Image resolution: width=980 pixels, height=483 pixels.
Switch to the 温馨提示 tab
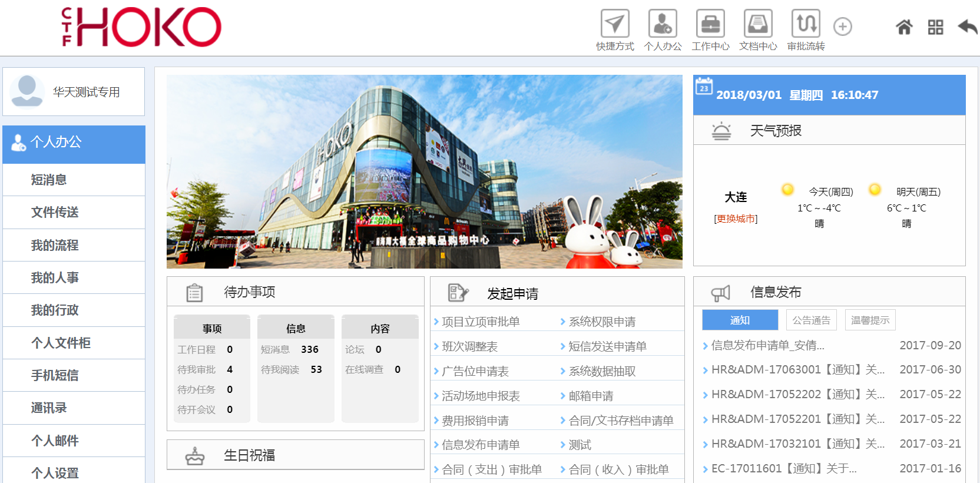870,320
